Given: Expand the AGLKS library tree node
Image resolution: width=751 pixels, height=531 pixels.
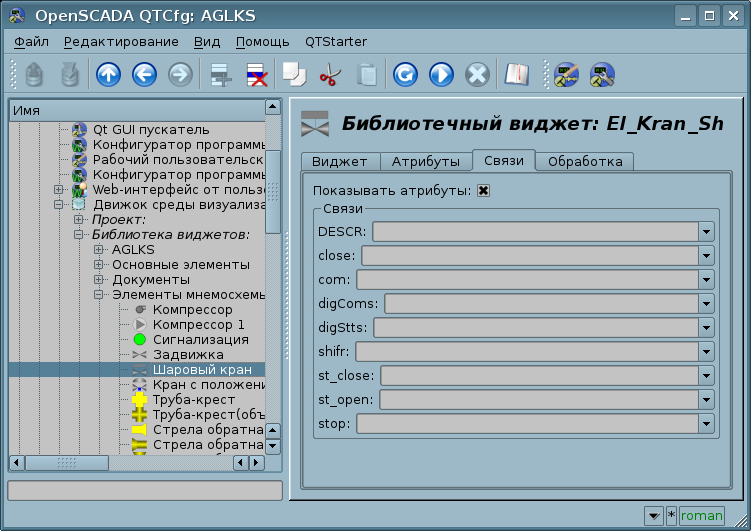Looking at the screenshot, I should pos(99,250).
